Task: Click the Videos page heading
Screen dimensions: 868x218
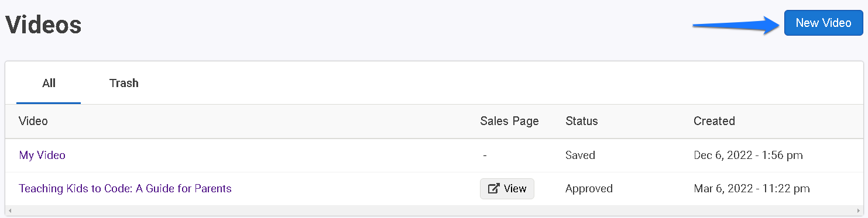Action: click(43, 25)
